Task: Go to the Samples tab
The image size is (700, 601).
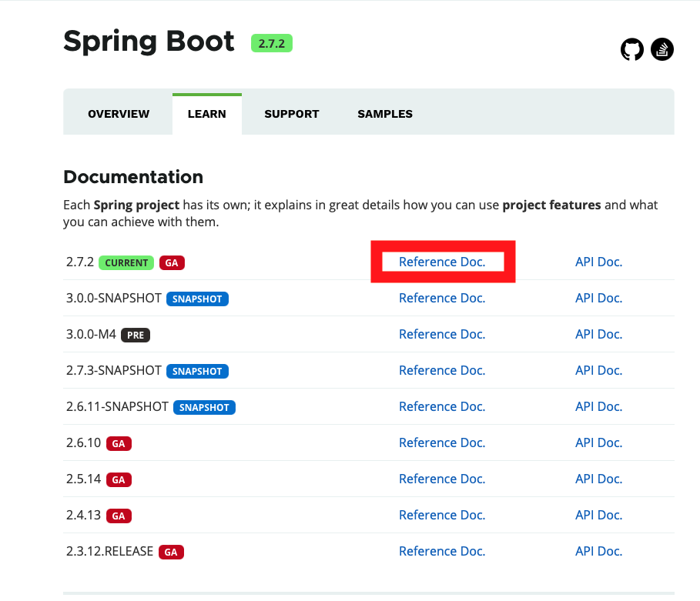Action: click(385, 114)
